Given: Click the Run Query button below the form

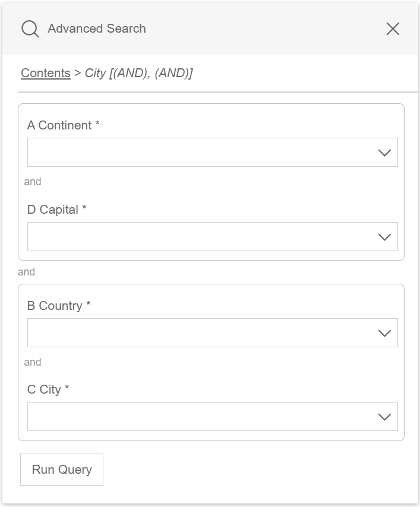Looking at the screenshot, I should (61, 469).
